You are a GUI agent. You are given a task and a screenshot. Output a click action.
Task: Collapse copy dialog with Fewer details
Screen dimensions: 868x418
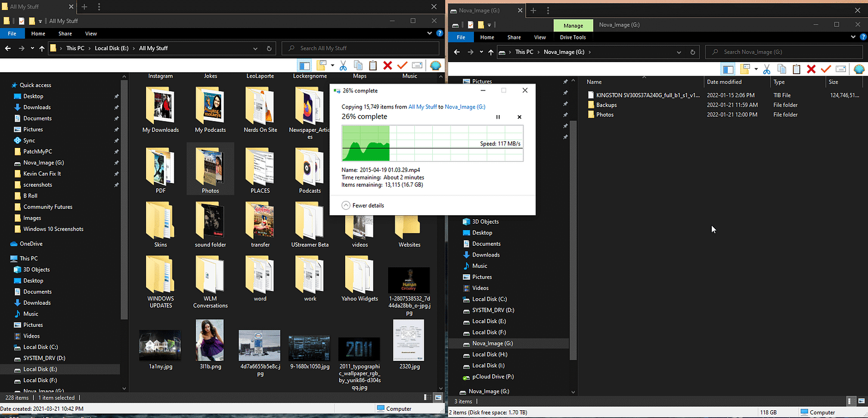click(363, 205)
